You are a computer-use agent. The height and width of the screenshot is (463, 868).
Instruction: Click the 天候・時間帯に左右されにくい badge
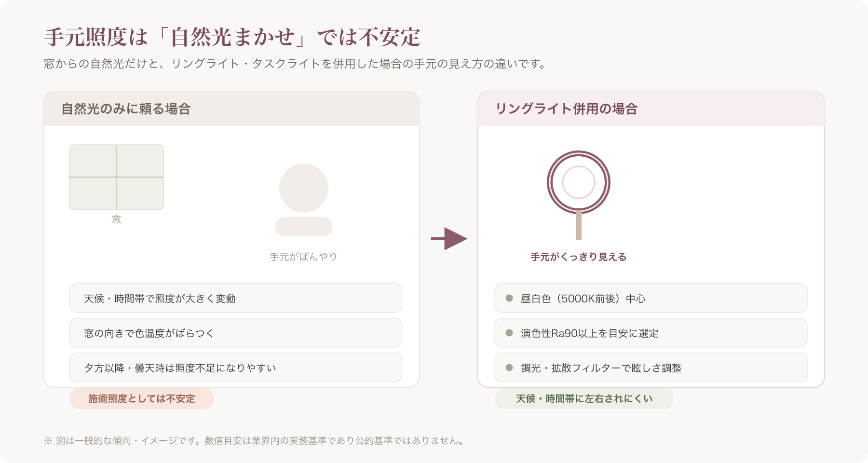584,398
